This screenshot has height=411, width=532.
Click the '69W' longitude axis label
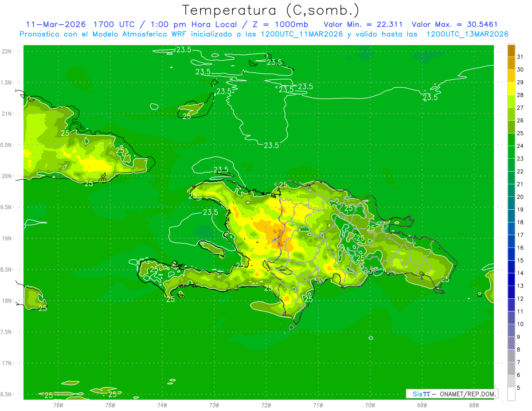point(422,405)
